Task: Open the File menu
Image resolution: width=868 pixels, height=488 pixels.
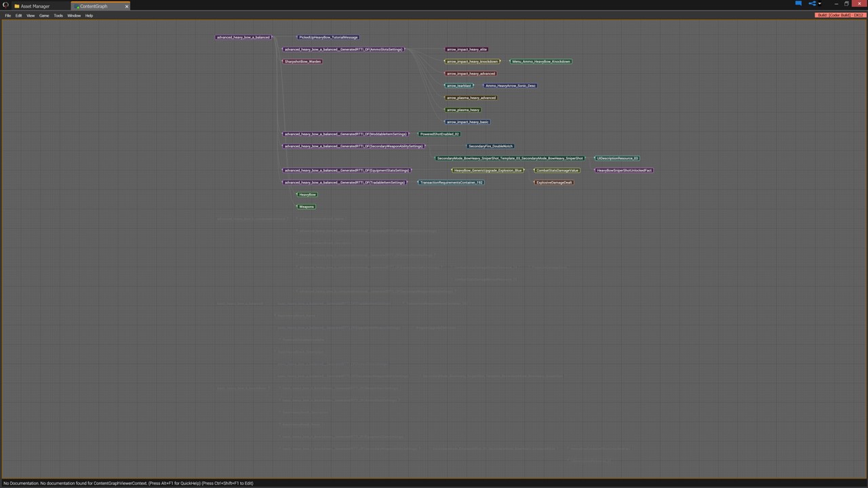Action: [8, 16]
